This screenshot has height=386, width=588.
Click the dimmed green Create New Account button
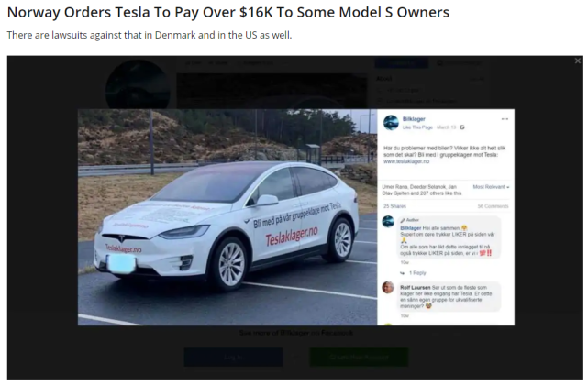359,358
